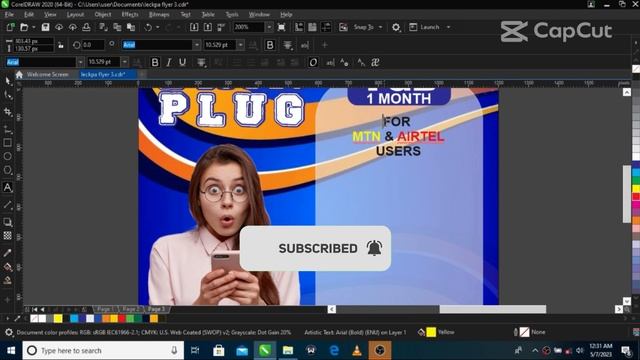Toggle the lock ratio padlock

tap(61, 45)
